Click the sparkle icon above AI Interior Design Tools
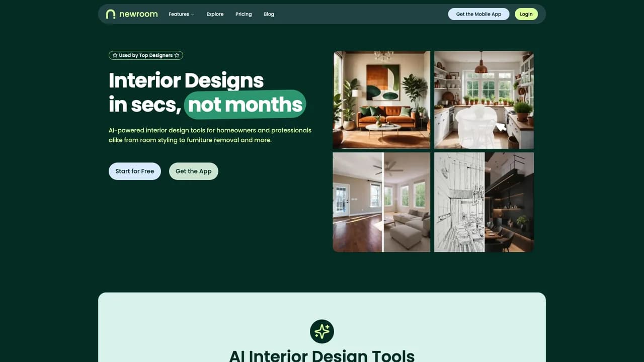 [322, 331]
